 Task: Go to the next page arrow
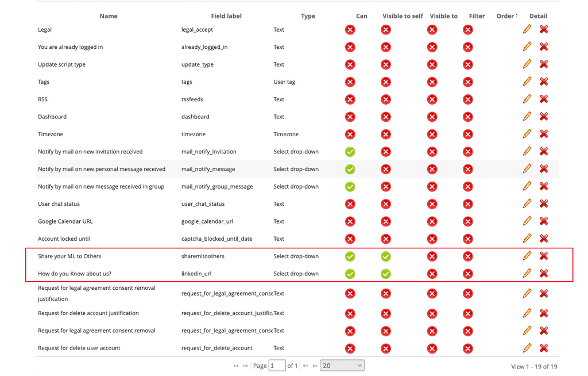coord(305,366)
